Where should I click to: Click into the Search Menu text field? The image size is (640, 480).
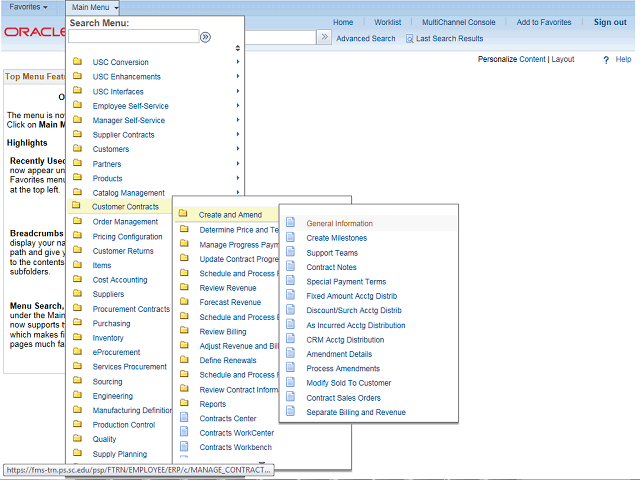click(x=133, y=37)
